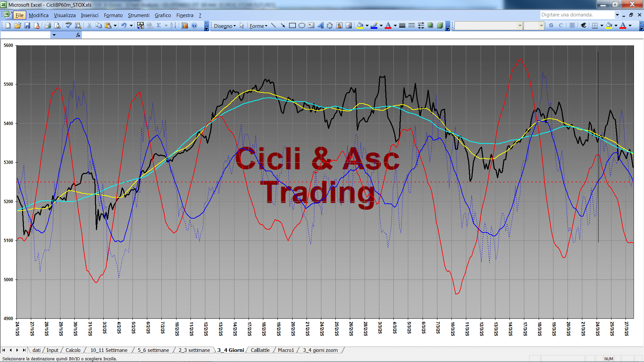Expand the help question dropdown arrow
This screenshot has width=644, height=362.
tap(617, 15)
